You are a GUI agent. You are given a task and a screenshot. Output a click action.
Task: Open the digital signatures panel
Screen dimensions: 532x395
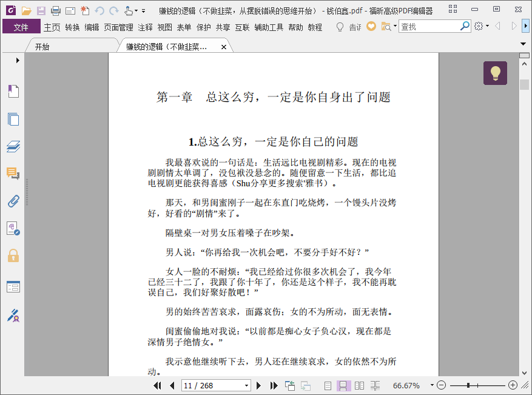[13, 228]
